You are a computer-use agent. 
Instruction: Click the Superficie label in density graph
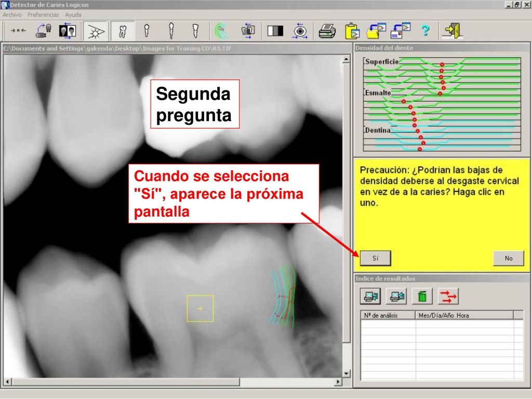click(x=382, y=61)
